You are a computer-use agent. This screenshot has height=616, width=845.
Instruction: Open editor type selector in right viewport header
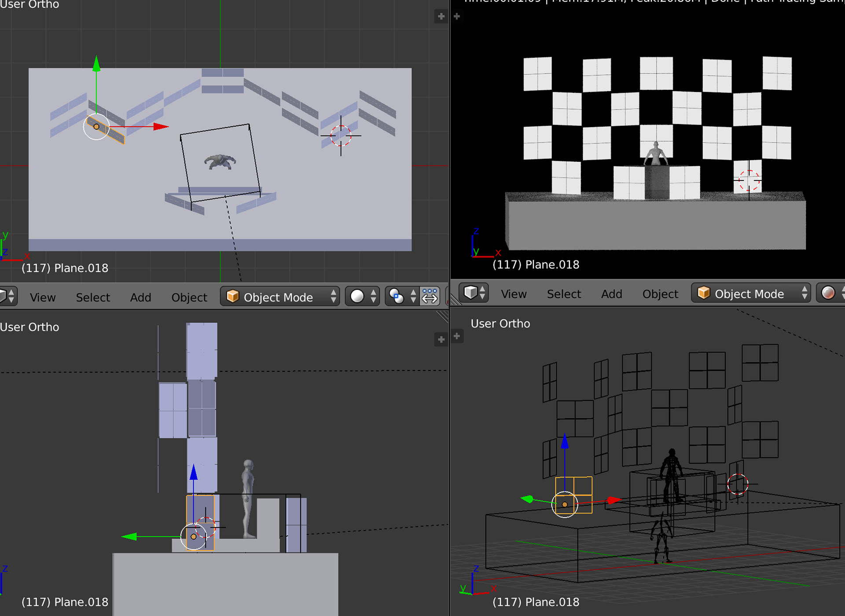pos(474,293)
